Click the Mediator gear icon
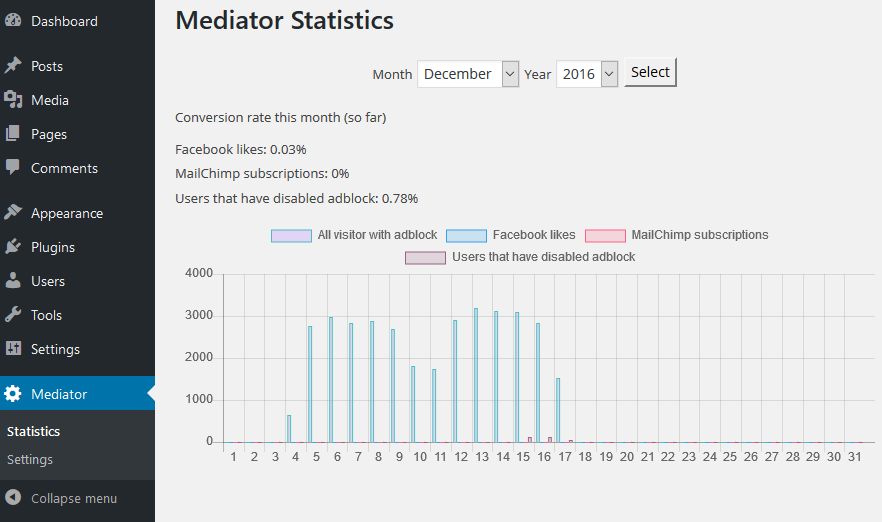The height and width of the screenshot is (522, 882). pos(13,394)
